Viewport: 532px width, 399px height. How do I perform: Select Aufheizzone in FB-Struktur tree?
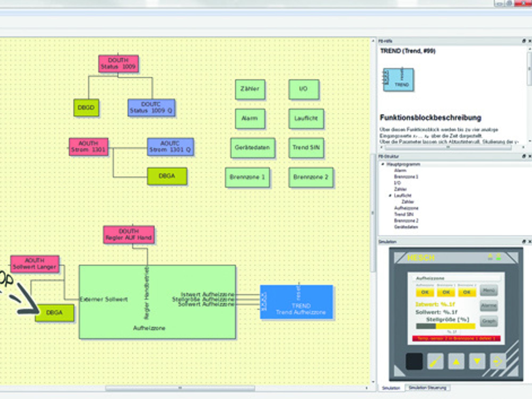point(406,208)
